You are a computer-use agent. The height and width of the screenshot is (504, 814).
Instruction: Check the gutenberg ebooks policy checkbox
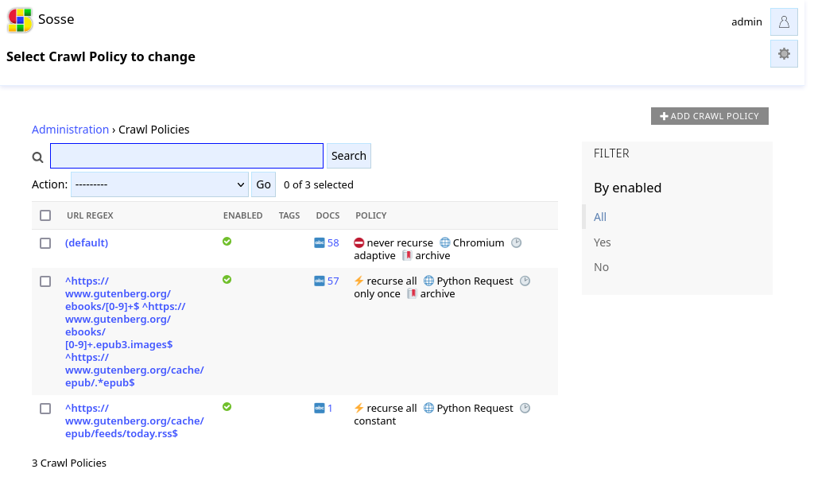click(45, 281)
